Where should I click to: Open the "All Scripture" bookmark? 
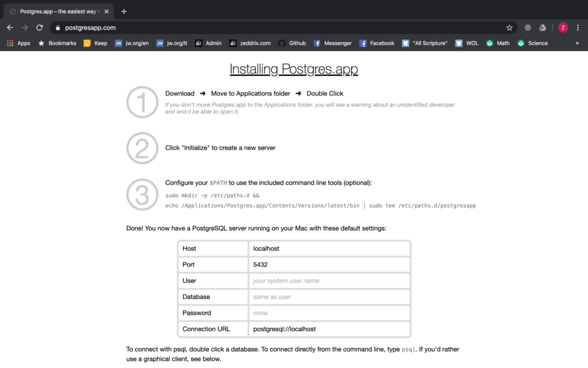(x=425, y=43)
